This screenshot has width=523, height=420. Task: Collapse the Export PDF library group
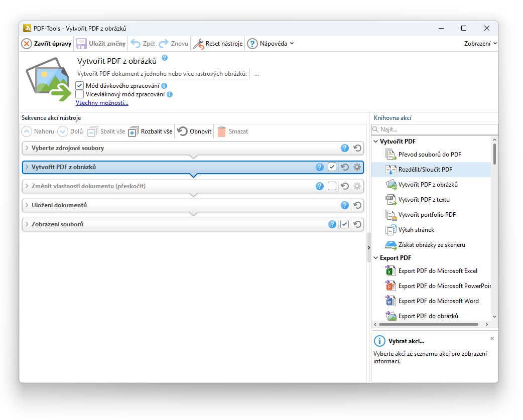tap(376, 258)
